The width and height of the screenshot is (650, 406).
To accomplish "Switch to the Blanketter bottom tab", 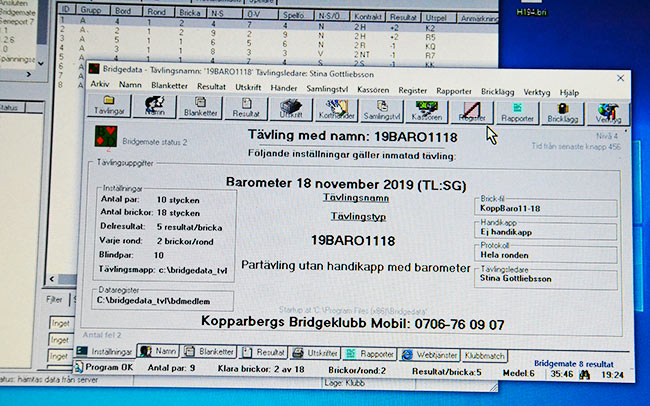I will (209, 352).
